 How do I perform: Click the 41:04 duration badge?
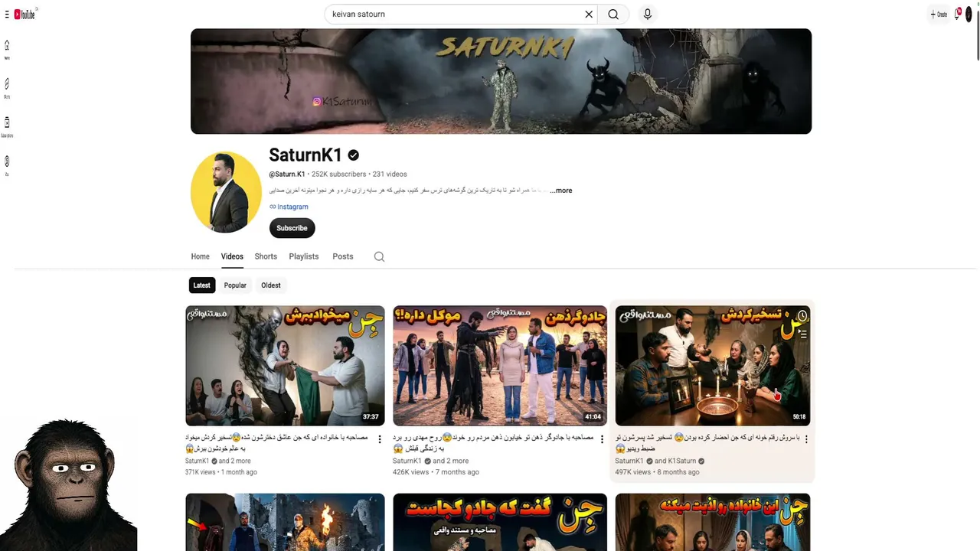(x=593, y=417)
